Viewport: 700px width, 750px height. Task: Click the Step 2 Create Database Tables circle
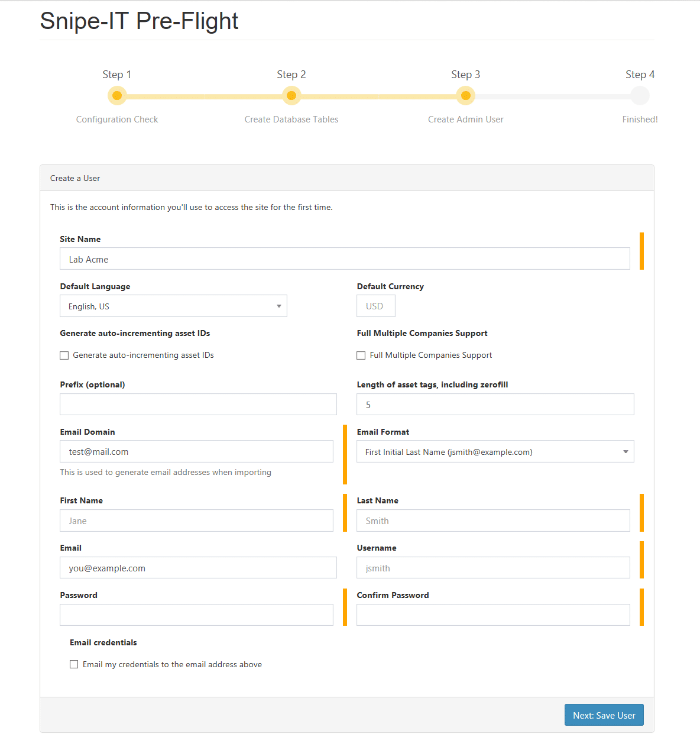click(x=291, y=95)
